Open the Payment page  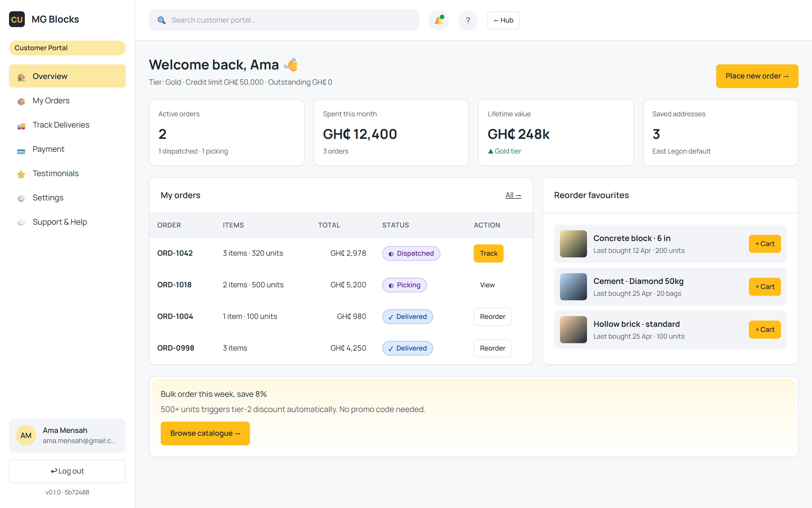pyautogui.click(x=67, y=149)
